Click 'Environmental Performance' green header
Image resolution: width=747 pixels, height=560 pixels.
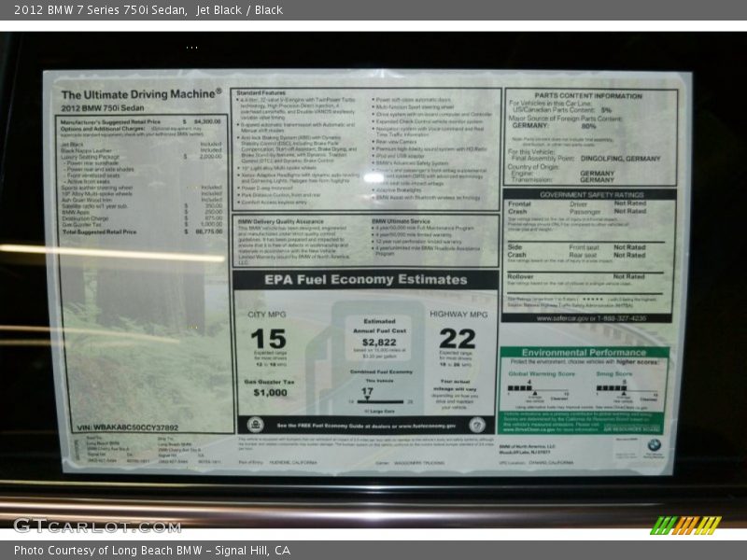tap(584, 353)
